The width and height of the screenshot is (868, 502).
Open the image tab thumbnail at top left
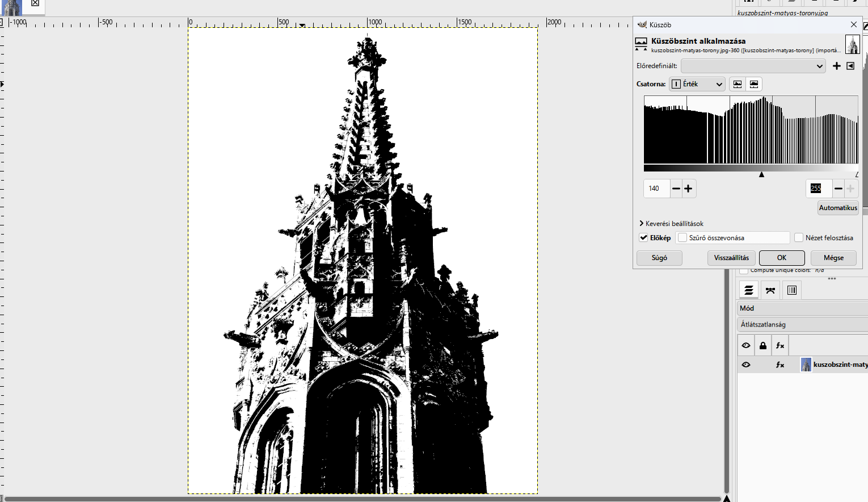coord(12,7)
